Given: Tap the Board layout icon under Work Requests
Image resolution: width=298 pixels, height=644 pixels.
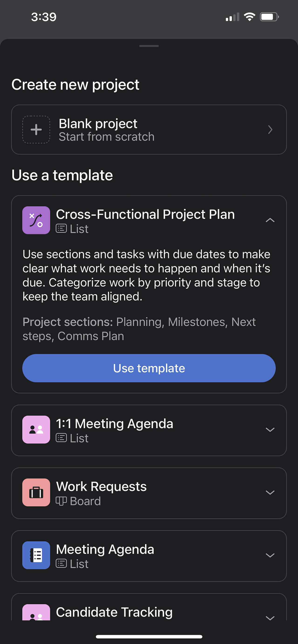Looking at the screenshot, I should point(61,501).
